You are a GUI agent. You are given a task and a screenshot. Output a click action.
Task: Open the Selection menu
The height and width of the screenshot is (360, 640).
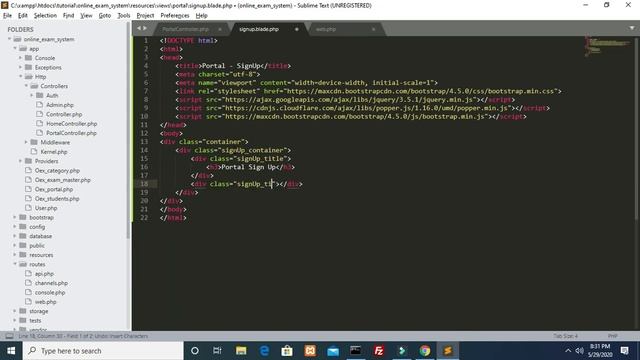45,16
